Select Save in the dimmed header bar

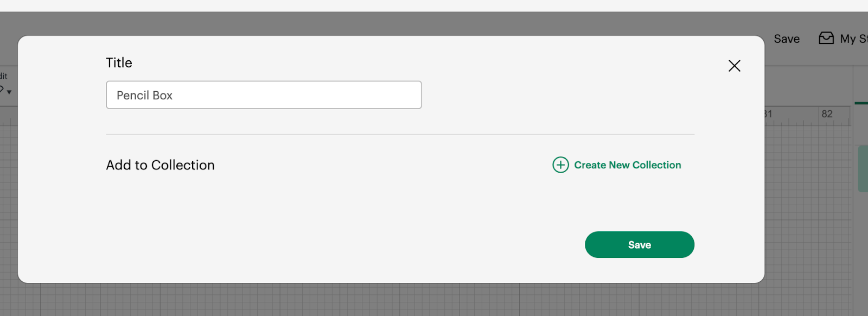click(787, 39)
